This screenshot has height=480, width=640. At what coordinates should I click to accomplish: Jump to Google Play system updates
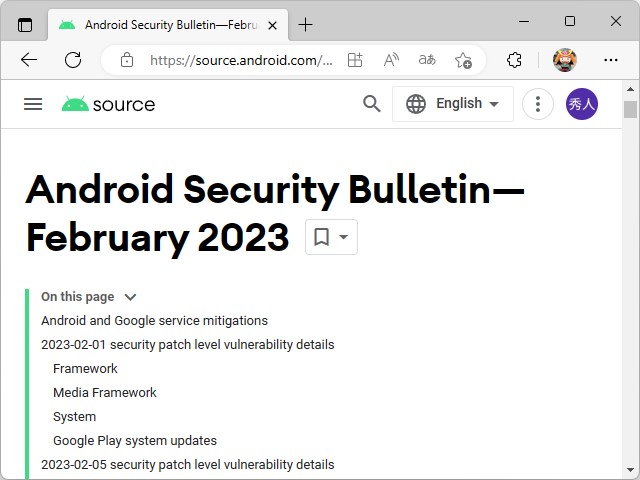[x=135, y=441]
